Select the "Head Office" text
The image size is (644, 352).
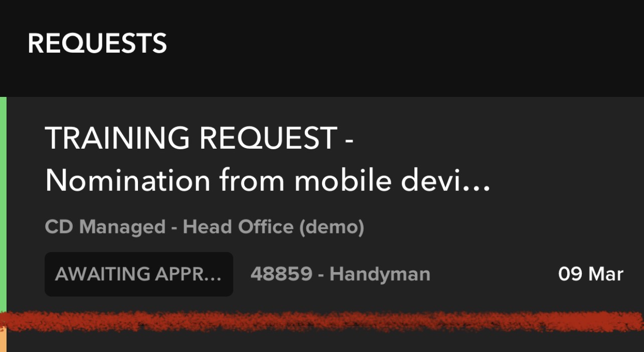pos(238,227)
